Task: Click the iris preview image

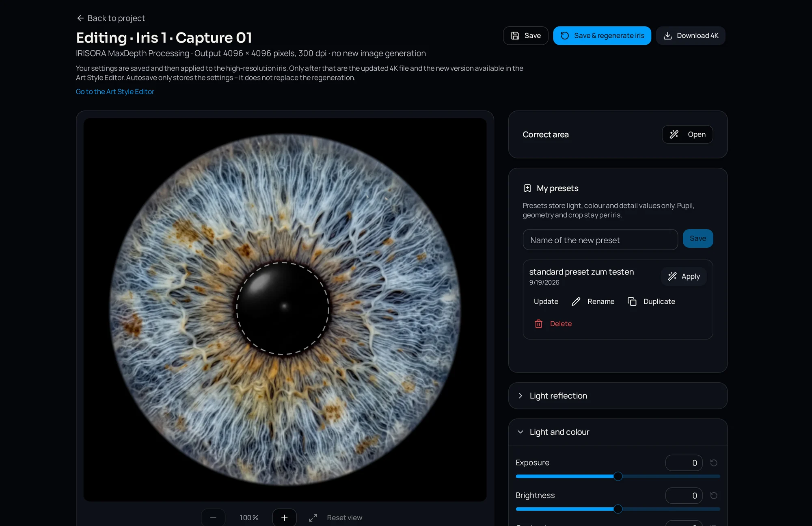Action: pyautogui.click(x=285, y=310)
